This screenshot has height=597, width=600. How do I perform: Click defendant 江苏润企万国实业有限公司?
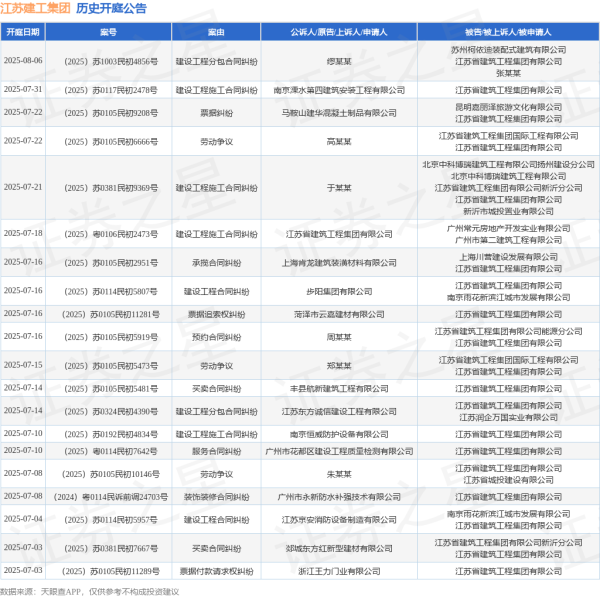coord(509,418)
